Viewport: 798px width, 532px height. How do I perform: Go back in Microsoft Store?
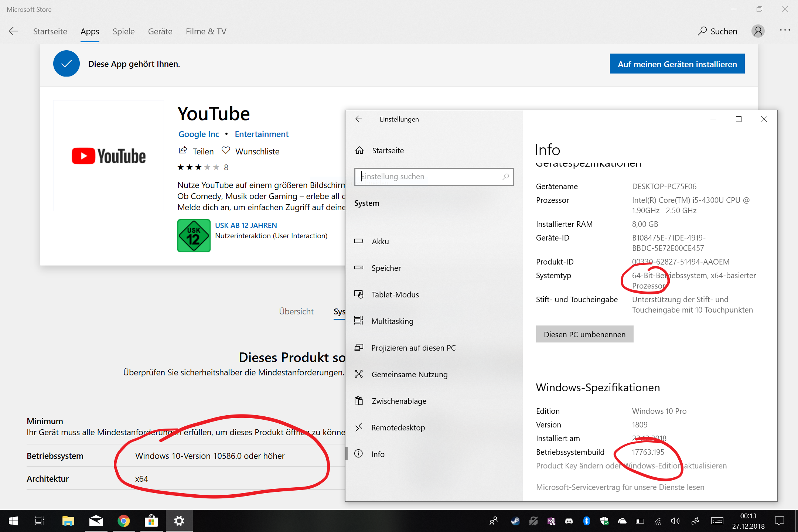tap(13, 31)
